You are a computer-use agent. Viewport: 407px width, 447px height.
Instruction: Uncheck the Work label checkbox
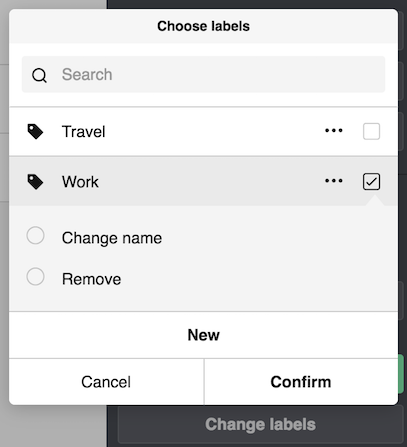(371, 182)
